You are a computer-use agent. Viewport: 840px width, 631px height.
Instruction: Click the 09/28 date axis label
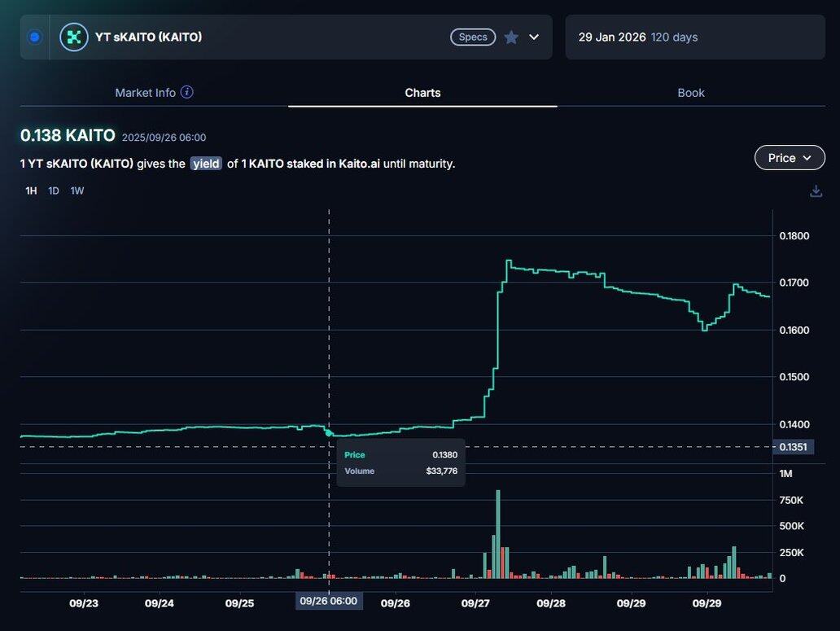pos(551,603)
